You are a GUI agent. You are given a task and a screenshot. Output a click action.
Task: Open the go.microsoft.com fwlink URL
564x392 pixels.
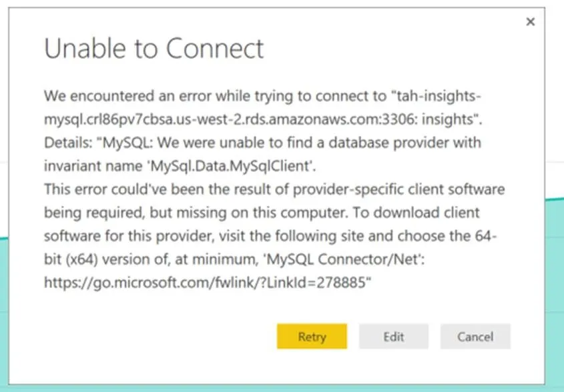click(x=207, y=283)
